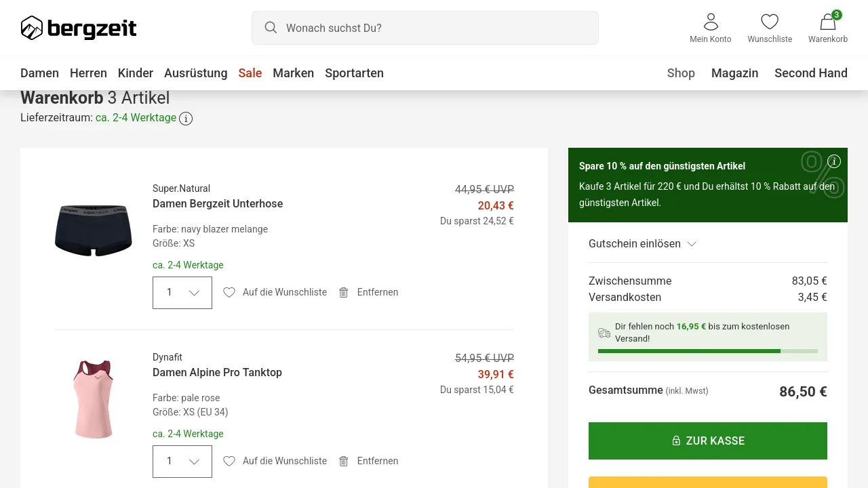The width and height of the screenshot is (868, 488).
Task: Open the Marken menu
Action: (294, 73)
